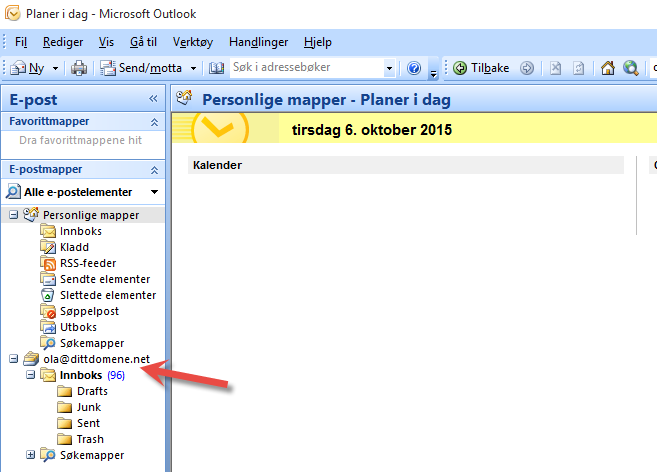The width and height of the screenshot is (657, 472).
Task: Open the Gå til menu
Action: 143,42
